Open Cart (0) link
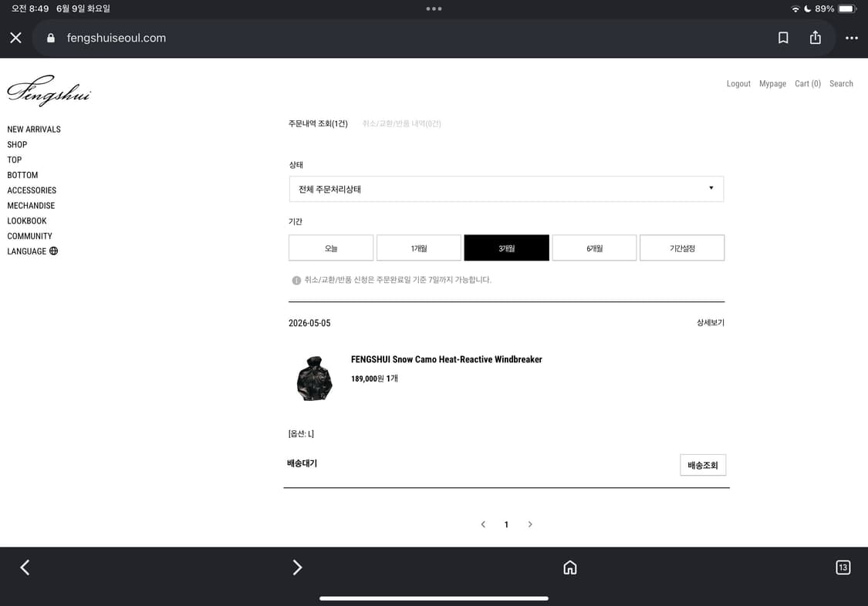This screenshot has width=868, height=606. [808, 83]
